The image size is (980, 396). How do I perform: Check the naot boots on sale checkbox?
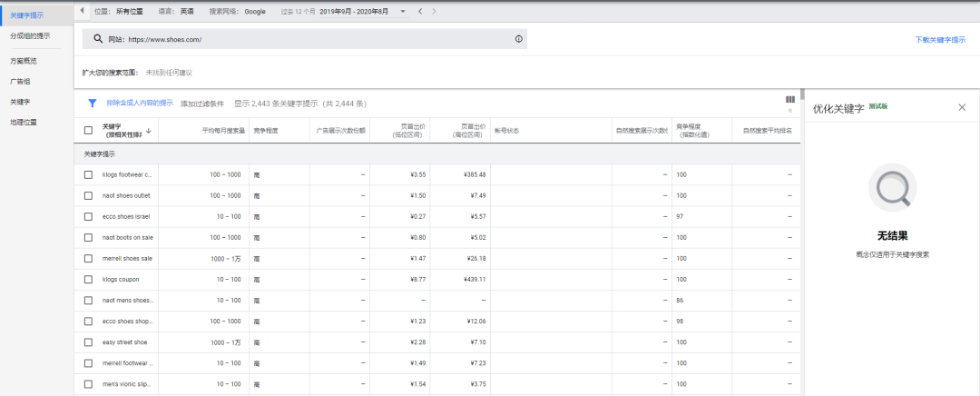(x=88, y=238)
